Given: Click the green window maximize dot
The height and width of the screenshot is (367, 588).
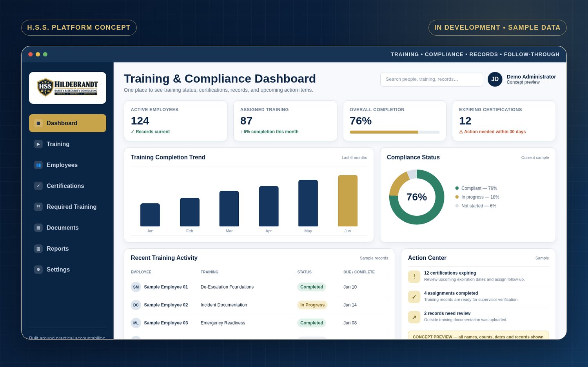Looking at the screenshot, I should 45,54.
